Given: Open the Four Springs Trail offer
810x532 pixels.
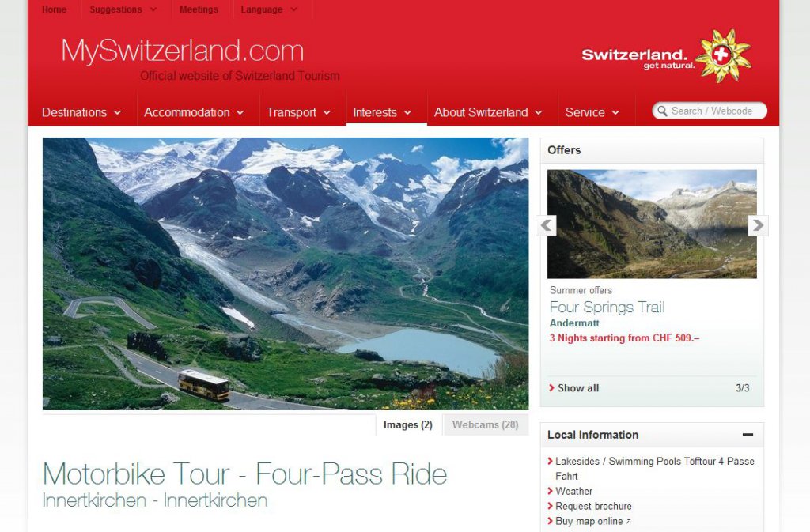Looking at the screenshot, I should (607, 308).
